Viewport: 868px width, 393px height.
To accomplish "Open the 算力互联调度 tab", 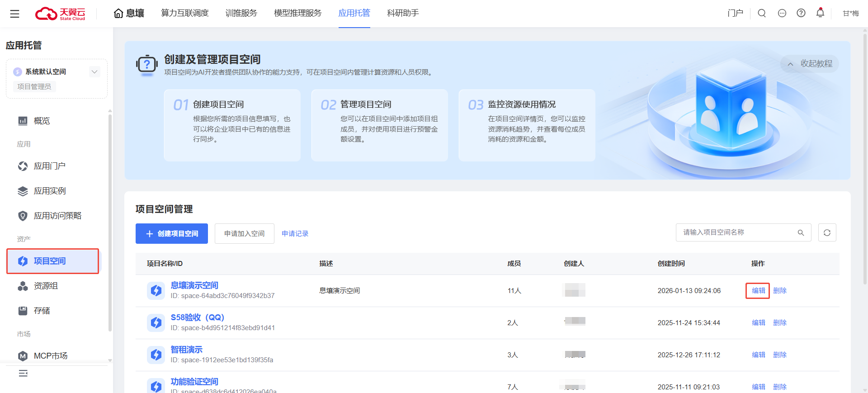I will coord(185,13).
